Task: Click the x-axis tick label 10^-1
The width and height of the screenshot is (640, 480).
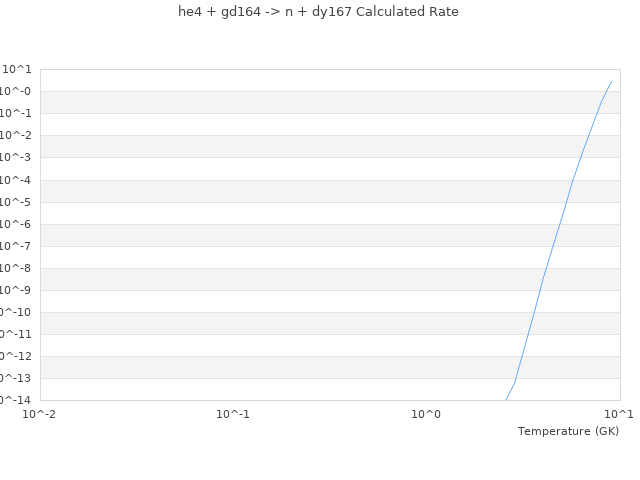Action: [x=233, y=414]
